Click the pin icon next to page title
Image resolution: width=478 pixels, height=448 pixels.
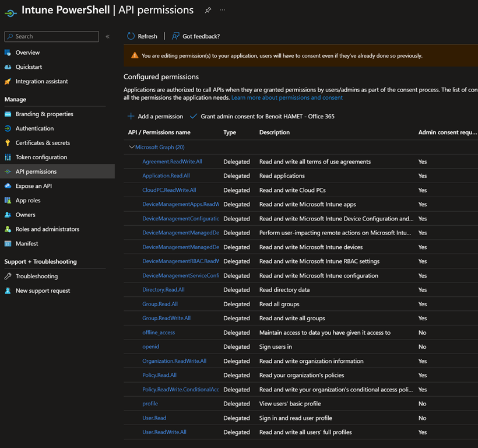click(208, 10)
